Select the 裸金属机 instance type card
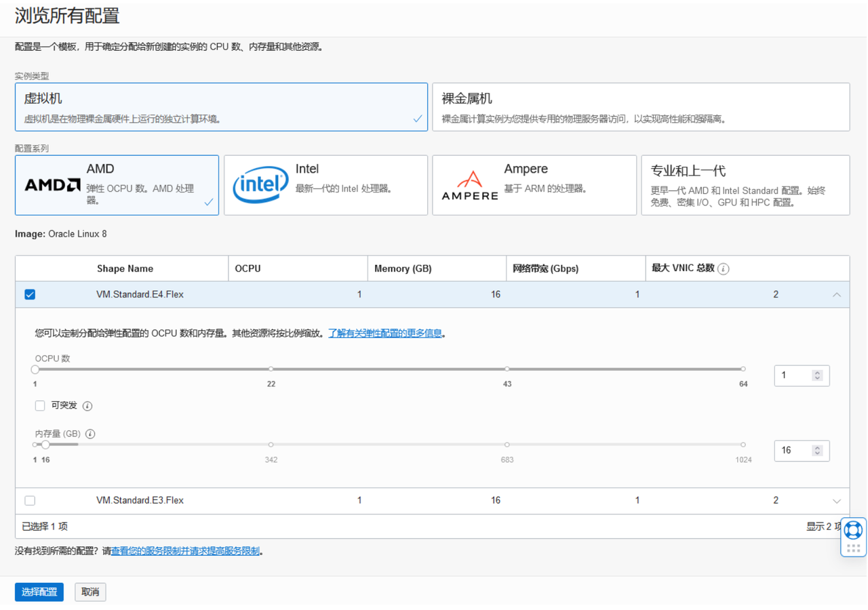This screenshot has height=610, width=868. point(641,107)
